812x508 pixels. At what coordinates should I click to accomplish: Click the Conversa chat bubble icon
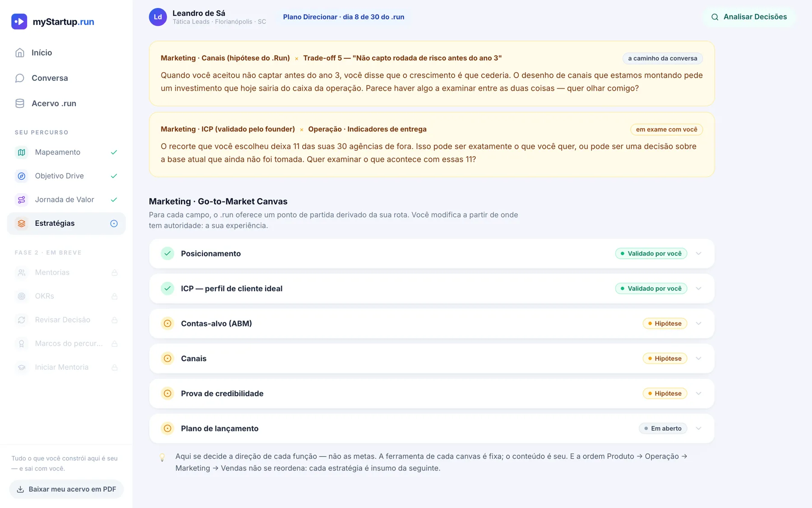pos(20,78)
